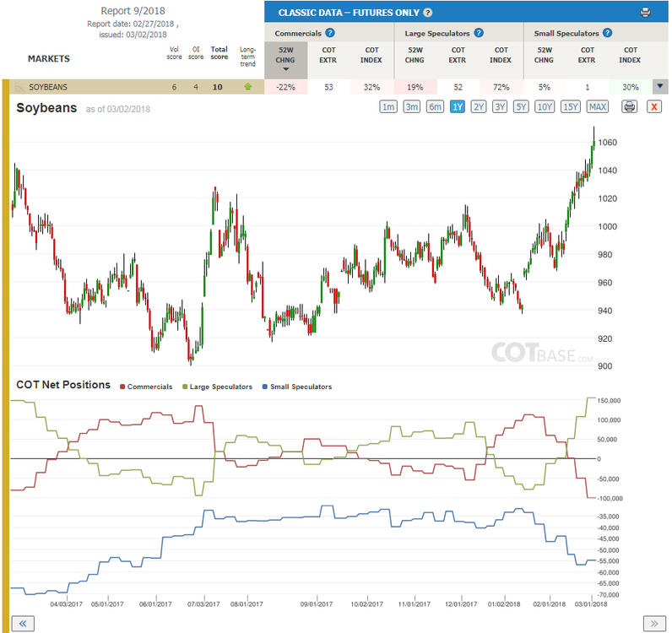Set chart range to 2Y

[x=479, y=106]
